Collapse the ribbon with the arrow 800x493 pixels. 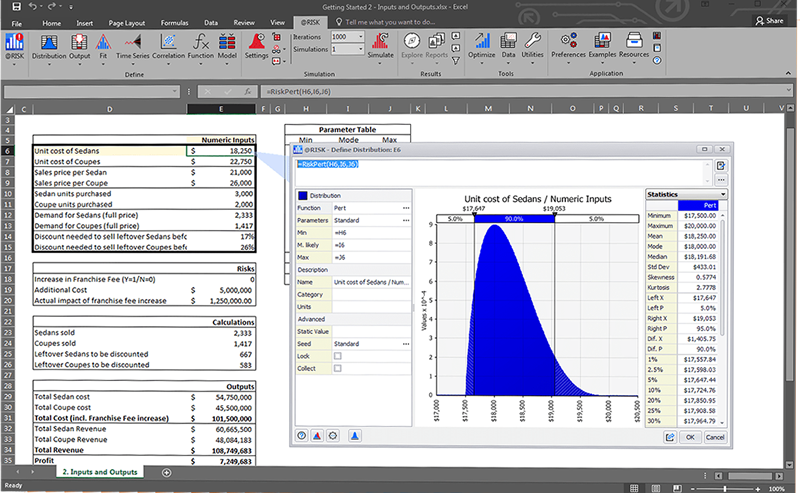click(x=789, y=73)
